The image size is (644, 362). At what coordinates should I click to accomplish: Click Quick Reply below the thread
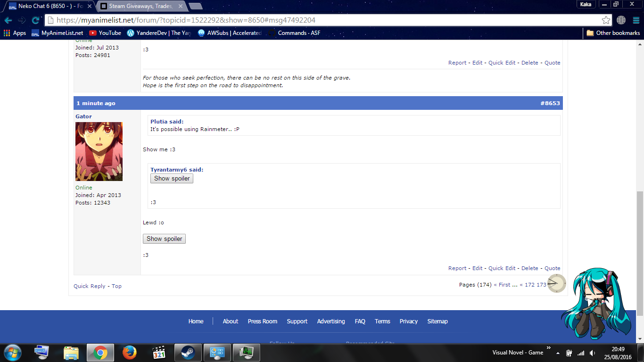[x=90, y=286]
